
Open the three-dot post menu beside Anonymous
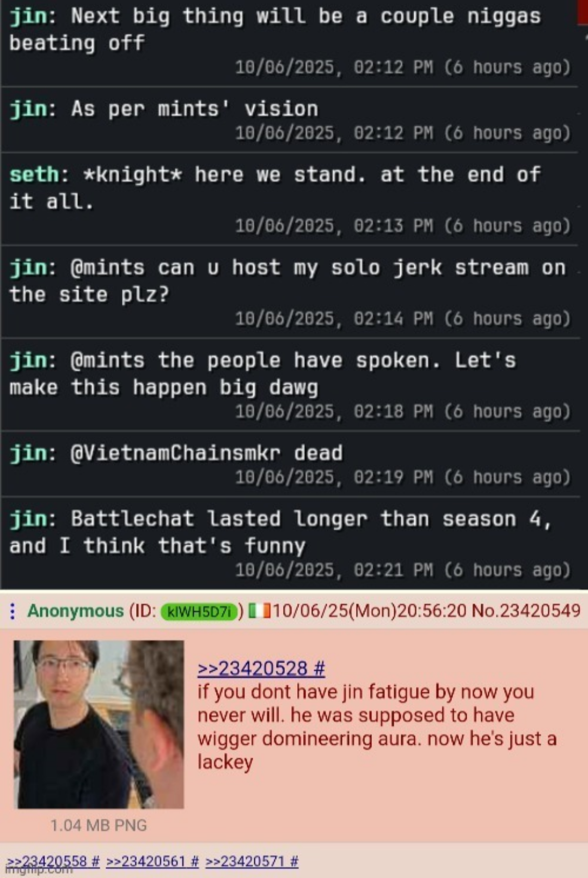point(13,611)
